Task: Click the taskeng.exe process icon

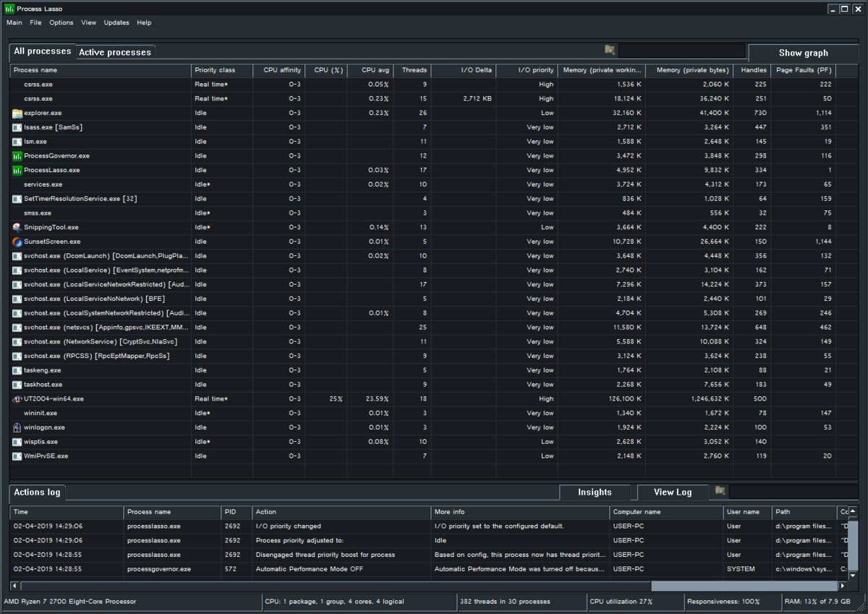Action: pos(17,370)
